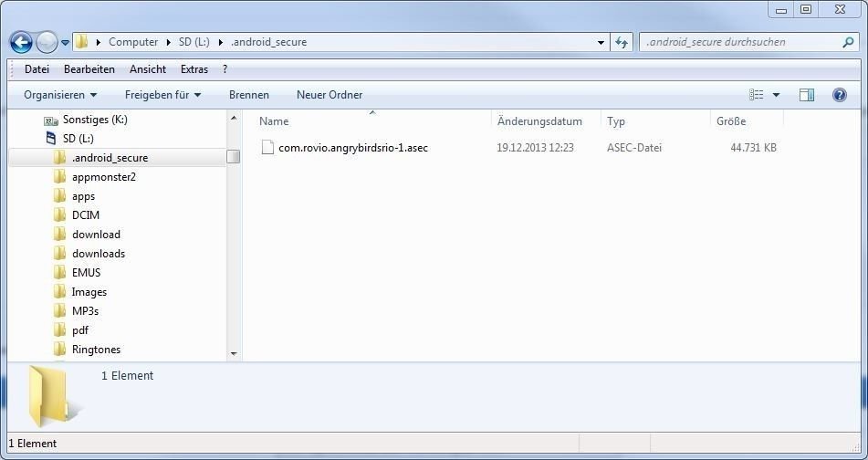
Task: Click the ASEC-Datei type cell
Action: coord(633,148)
